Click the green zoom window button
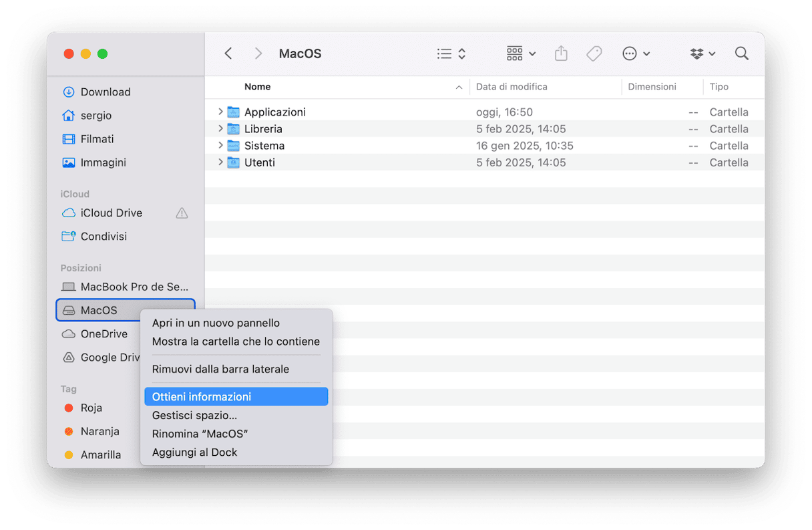 [102, 53]
